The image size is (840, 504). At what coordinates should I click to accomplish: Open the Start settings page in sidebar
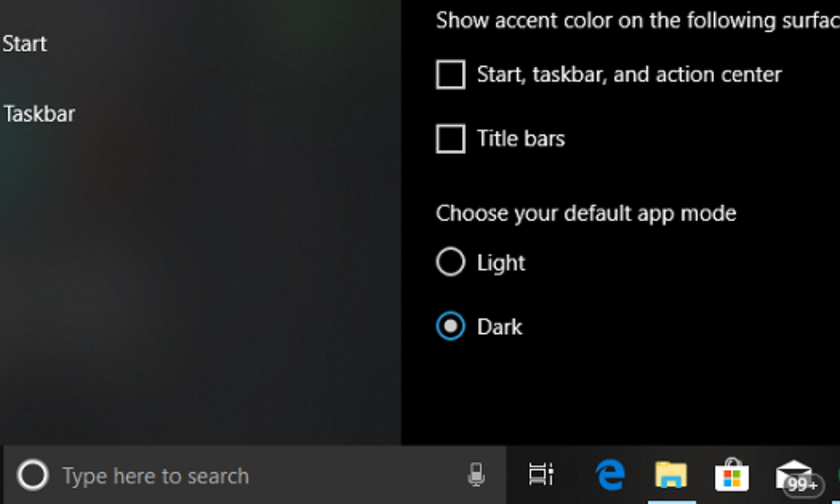click(24, 43)
